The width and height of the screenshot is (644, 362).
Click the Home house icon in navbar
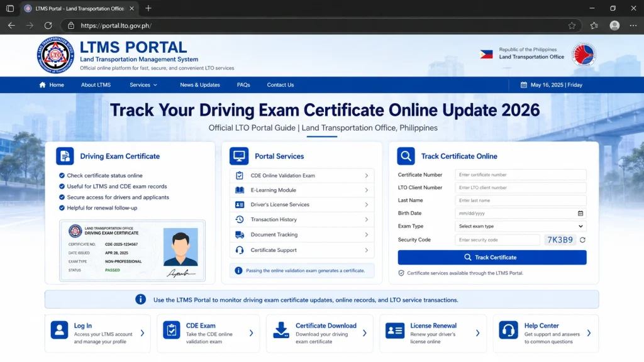pyautogui.click(x=42, y=85)
